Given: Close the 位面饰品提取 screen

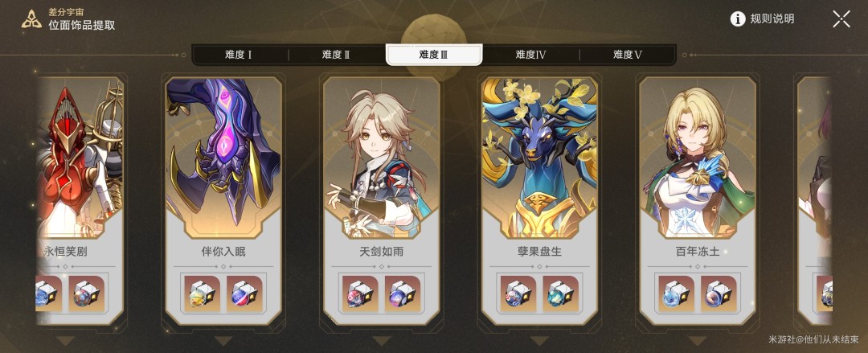Looking at the screenshot, I should (841, 18).
